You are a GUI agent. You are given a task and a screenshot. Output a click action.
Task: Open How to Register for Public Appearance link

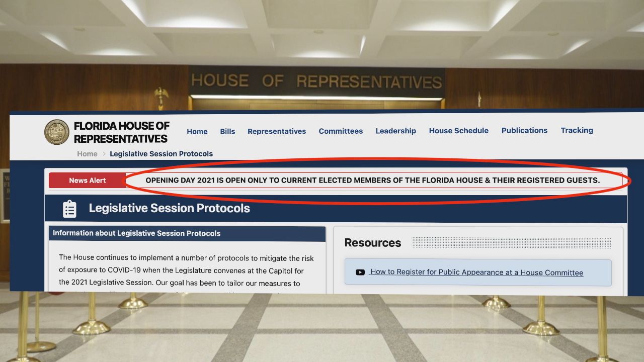tap(476, 273)
